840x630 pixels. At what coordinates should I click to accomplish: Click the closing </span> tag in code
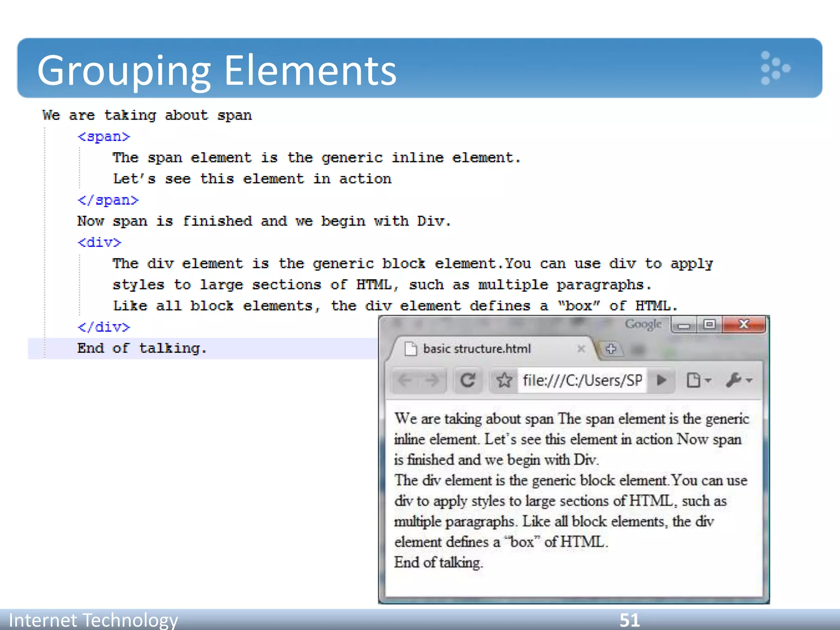[x=108, y=200]
